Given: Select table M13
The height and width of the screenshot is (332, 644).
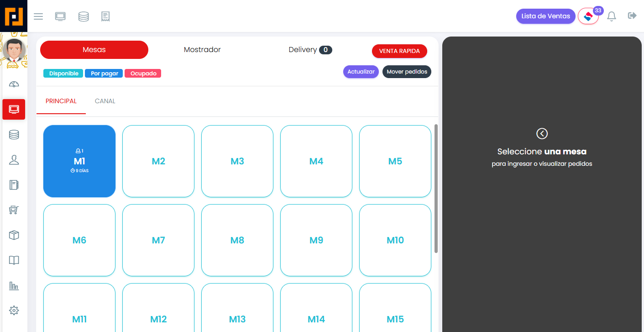Looking at the screenshot, I should point(237,308).
